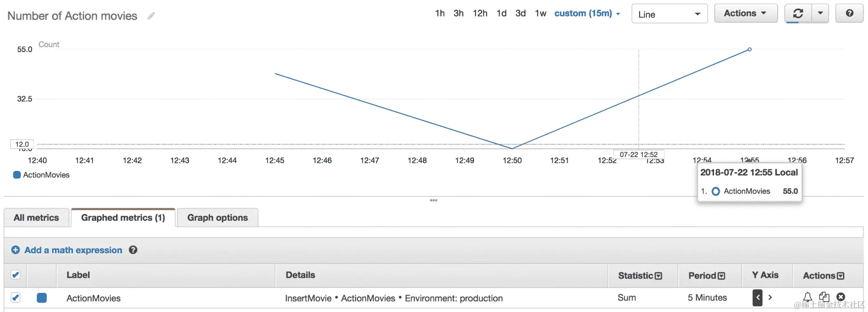Click the pencil icon to edit graph title
Viewport: 868px width, 312px height.
coord(151,16)
